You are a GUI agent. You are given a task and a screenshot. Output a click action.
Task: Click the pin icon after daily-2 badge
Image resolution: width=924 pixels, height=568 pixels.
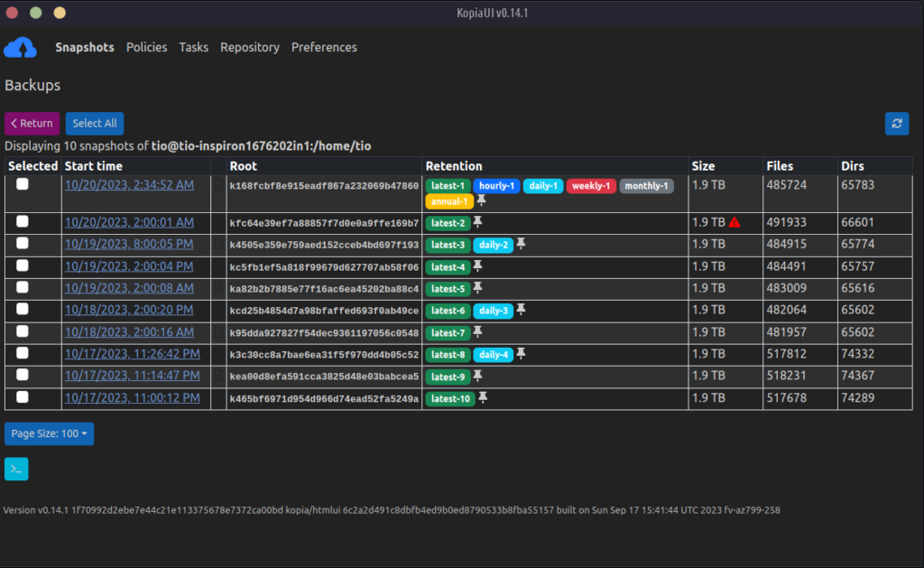521,244
